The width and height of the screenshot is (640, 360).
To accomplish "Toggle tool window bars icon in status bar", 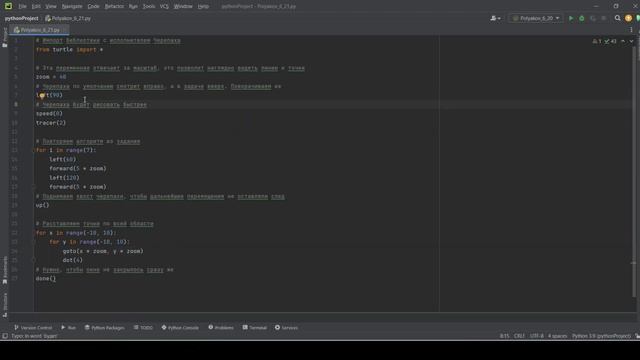I will (x=5, y=336).
